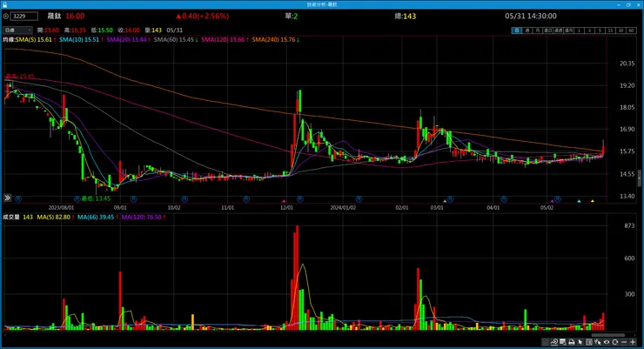
Task: Click the SMA(5) 15.61 legend
Action: (x=36, y=40)
